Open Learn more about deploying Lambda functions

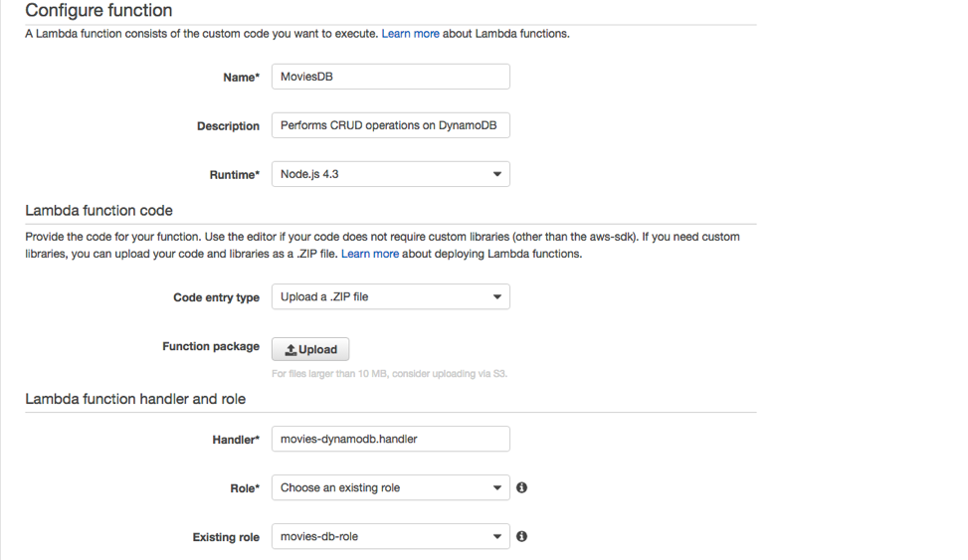coord(370,254)
